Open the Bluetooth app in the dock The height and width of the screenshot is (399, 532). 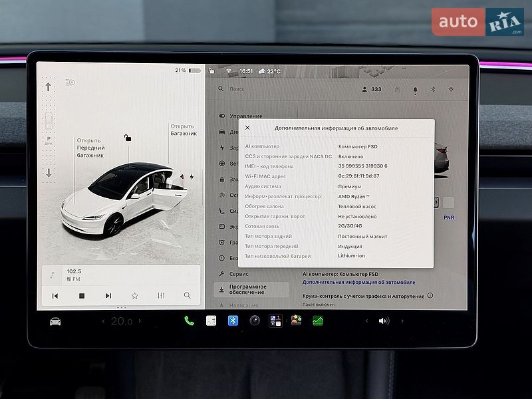[x=233, y=321]
